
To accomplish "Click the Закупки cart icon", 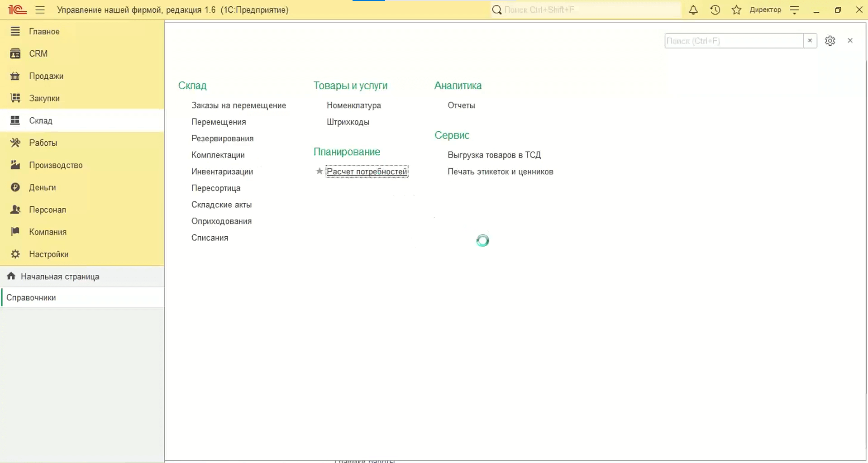I will point(15,98).
